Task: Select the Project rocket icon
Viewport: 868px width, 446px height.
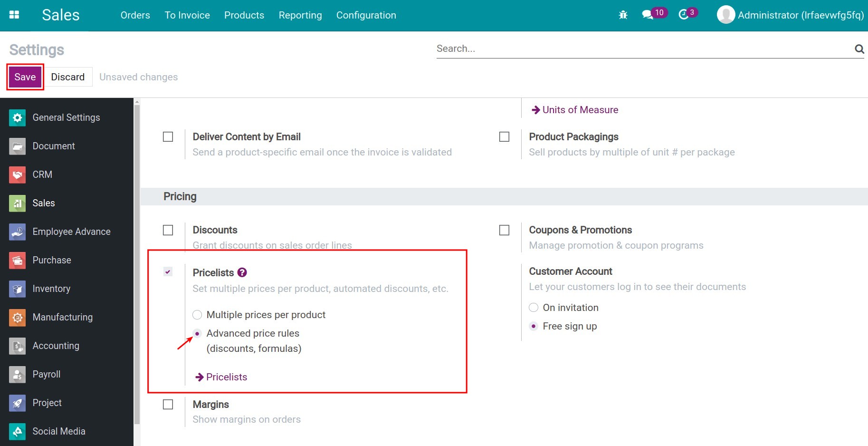Action: click(18, 403)
